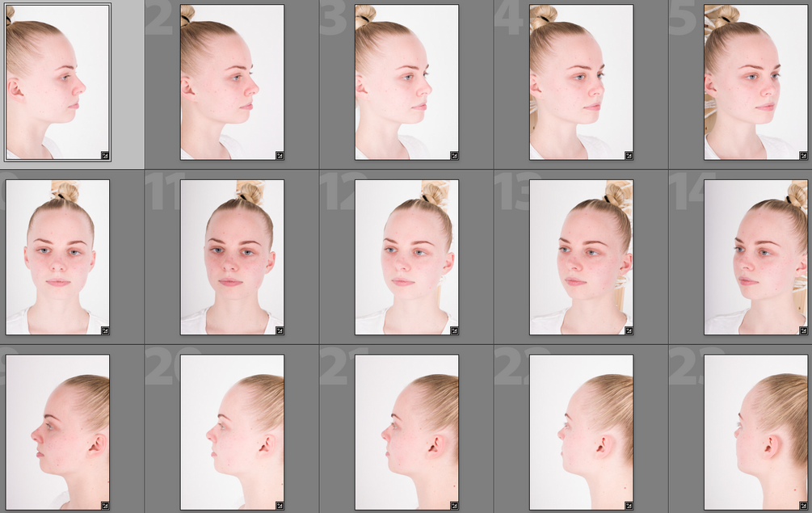This screenshot has height=513, width=812.
Task: Click the adjustments badge on photo 2
Action: (280, 155)
